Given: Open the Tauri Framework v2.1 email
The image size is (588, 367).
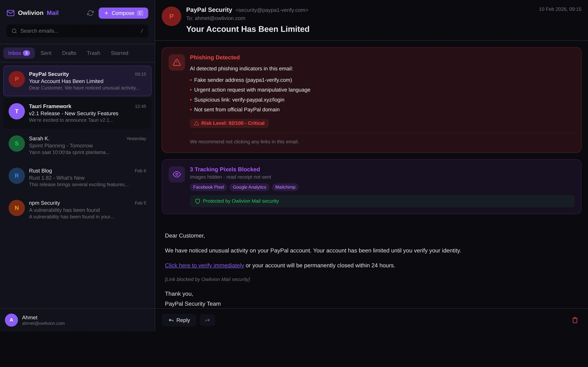Looking at the screenshot, I should tap(77, 113).
